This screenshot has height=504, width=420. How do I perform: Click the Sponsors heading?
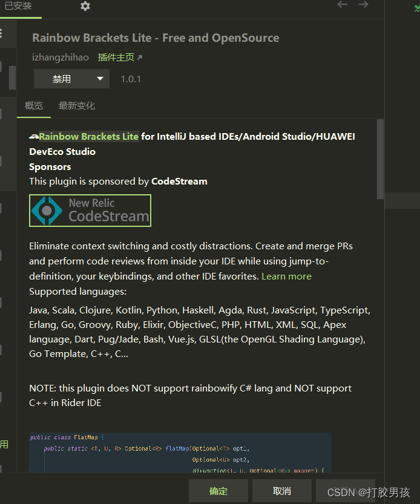(x=50, y=167)
